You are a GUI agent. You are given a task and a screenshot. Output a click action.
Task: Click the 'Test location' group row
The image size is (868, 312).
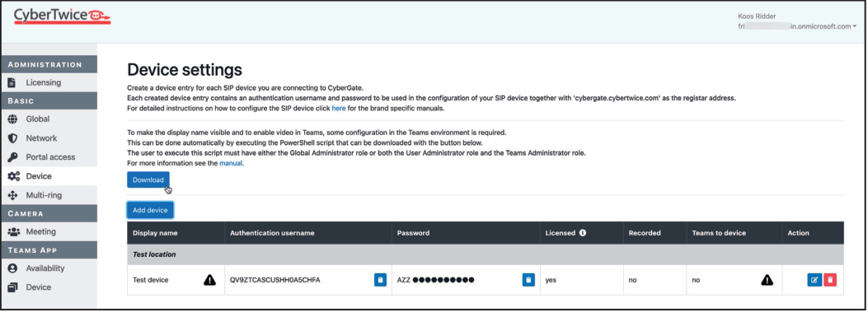pyautogui.click(x=486, y=254)
